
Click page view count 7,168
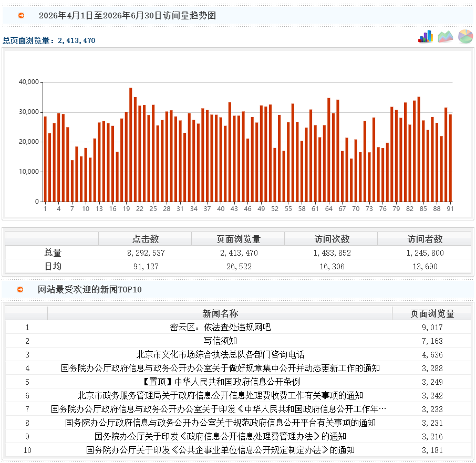[x=432, y=341]
